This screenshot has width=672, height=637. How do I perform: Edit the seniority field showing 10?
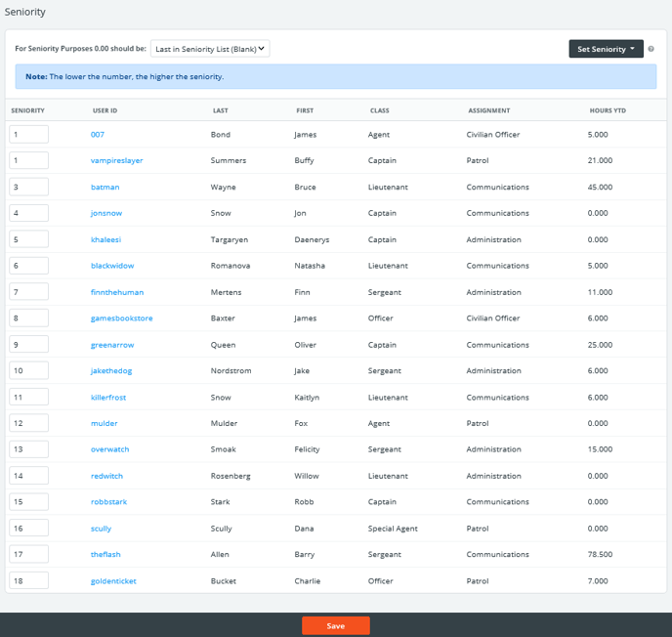29,371
